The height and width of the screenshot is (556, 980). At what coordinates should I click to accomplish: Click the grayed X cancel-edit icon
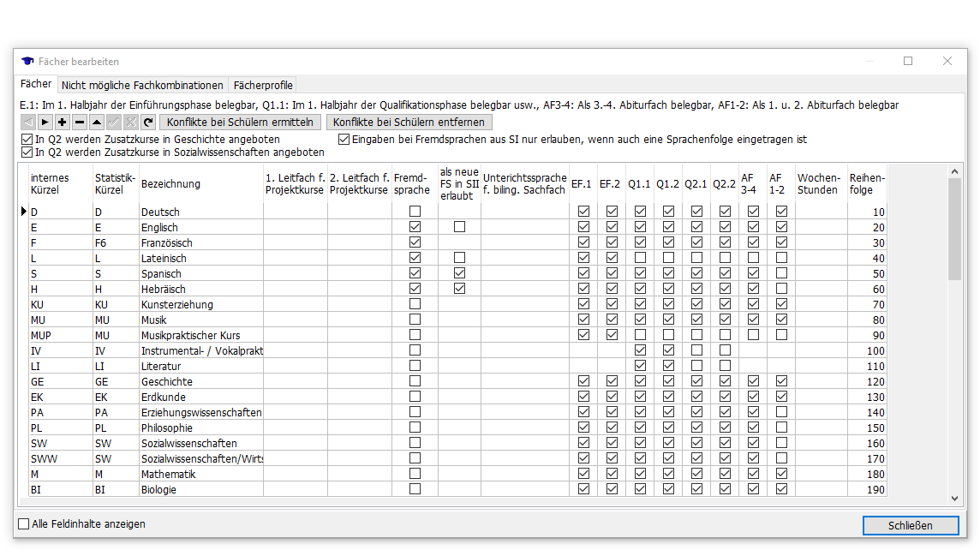point(130,122)
